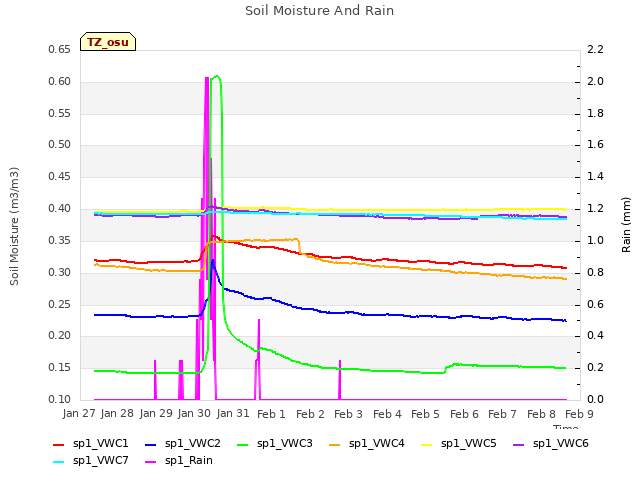Click the chart title Soil Moisture And Rain
Image resolution: width=640 pixels, height=480 pixels.
[x=320, y=11]
